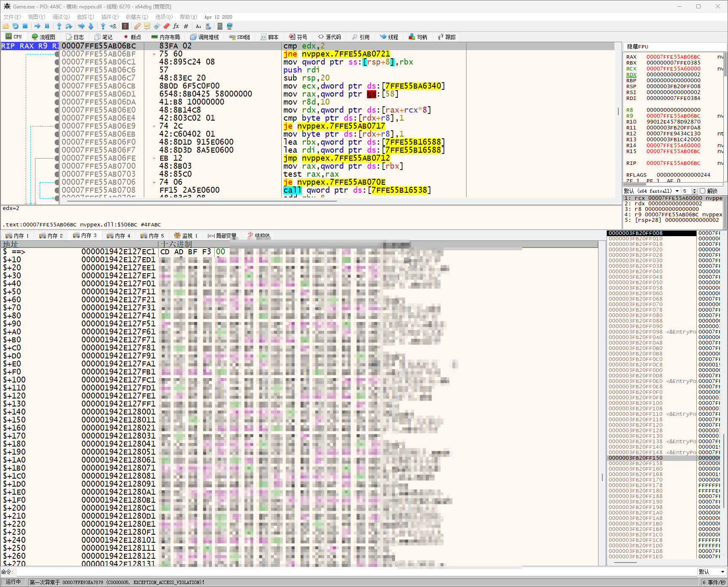Screen dimensions: 728x587
Task: Switch to the 流程图 graph tab
Action: pyautogui.click(x=43, y=37)
